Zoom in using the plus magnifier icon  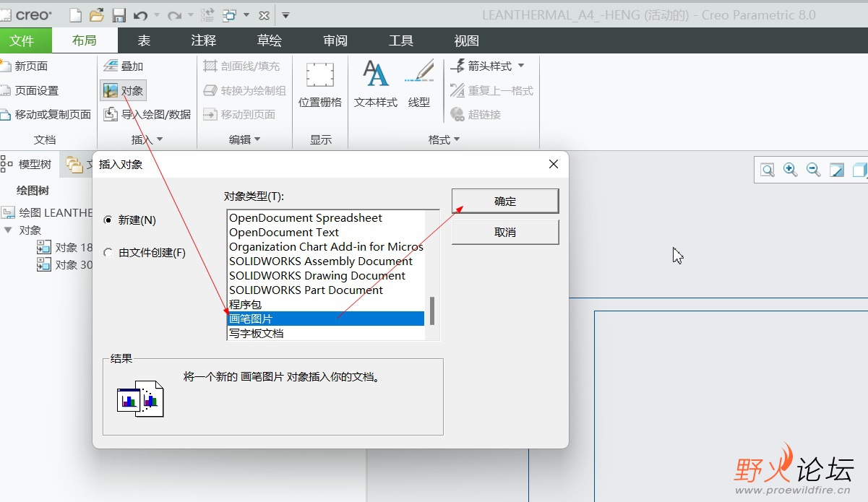pyautogui.click(x=791, y=170)
